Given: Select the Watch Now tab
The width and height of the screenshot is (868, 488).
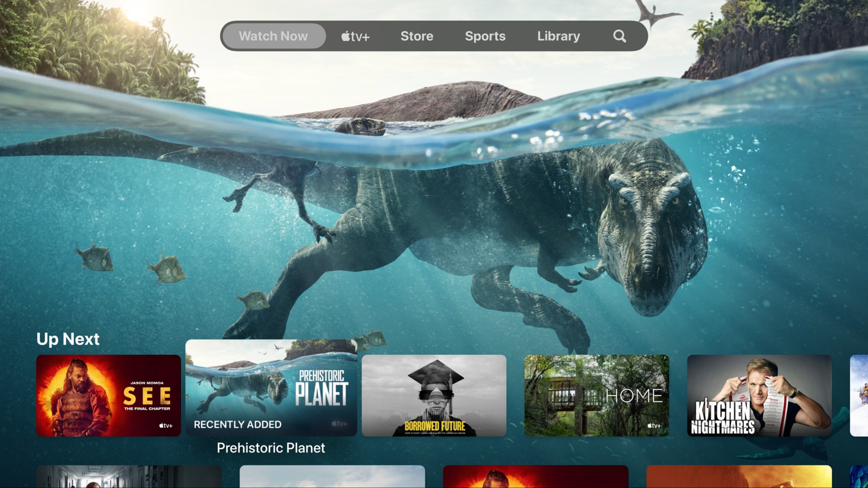Looking at the screenshot, I should point(274,36).
